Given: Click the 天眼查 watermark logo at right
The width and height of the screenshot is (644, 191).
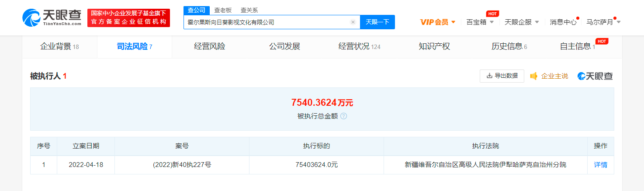Looking at the screenshot, I should tap(595, 76).
